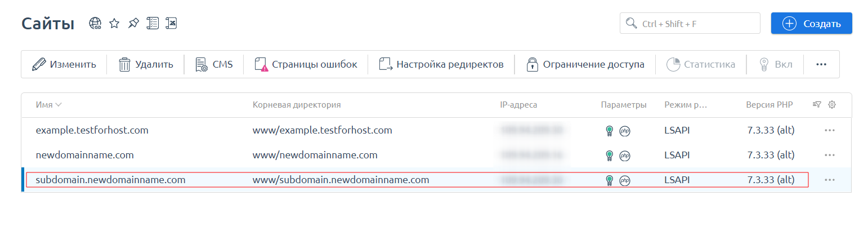The width and height of the screenshot is (868, 244).
Task: Open the list/documentation icon beside the title
Action: click(x=153, y=23)
